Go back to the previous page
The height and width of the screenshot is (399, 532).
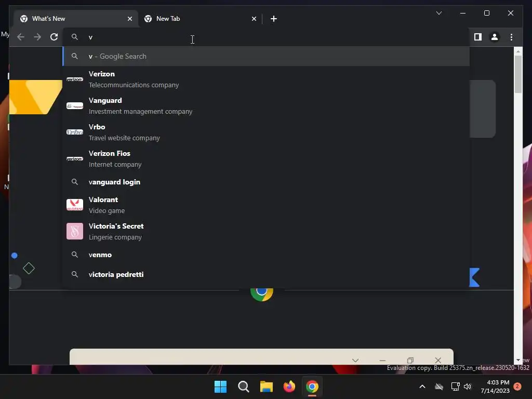21,37
